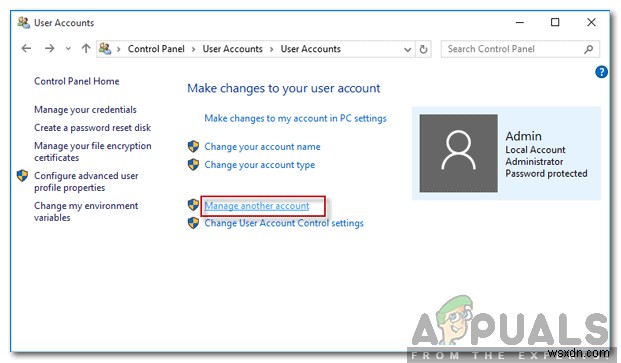Open Change User Account Control settings
The height and width of the screenshot is (363, 621).
(x=284, y=223)
